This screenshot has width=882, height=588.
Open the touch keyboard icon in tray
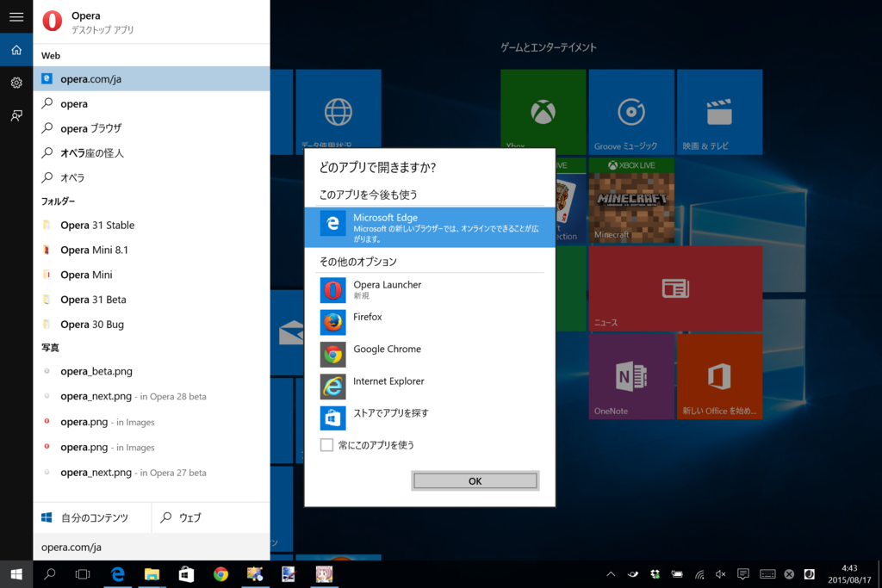click(767, 574)
